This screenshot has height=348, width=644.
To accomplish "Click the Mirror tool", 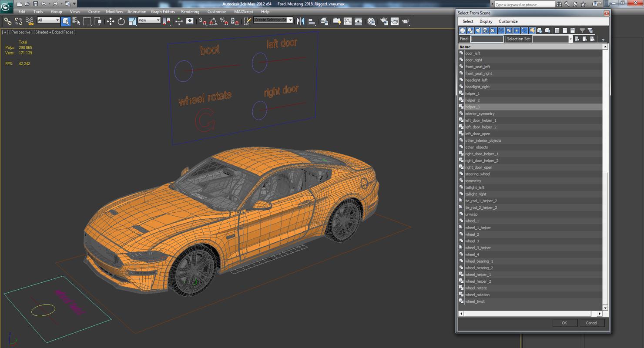I will click(x=301, y=21).
